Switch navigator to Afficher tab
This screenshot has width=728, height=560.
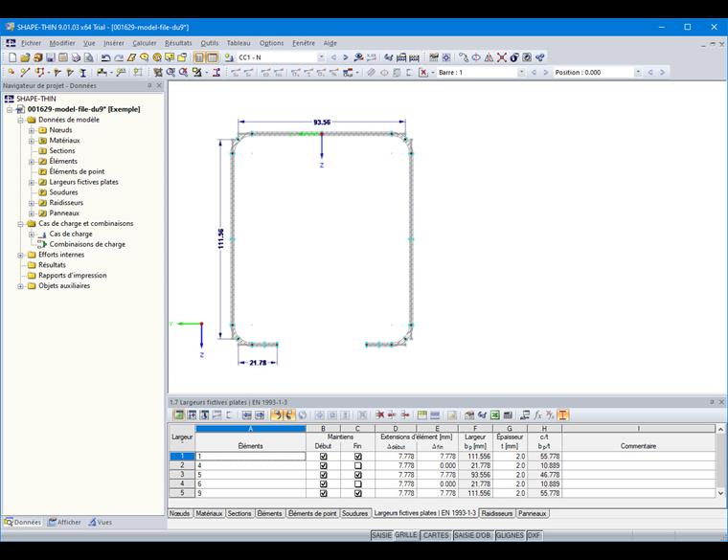[x=64, y=522]
